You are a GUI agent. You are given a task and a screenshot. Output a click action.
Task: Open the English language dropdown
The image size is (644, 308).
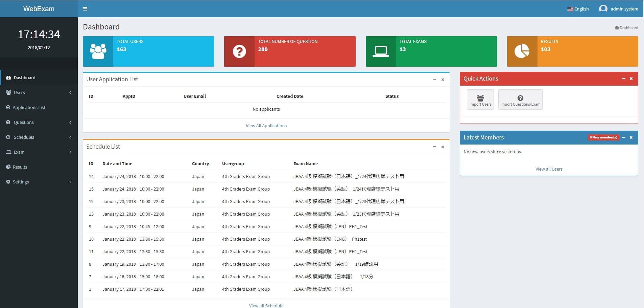pyautogui.click(x=578, y=9)
